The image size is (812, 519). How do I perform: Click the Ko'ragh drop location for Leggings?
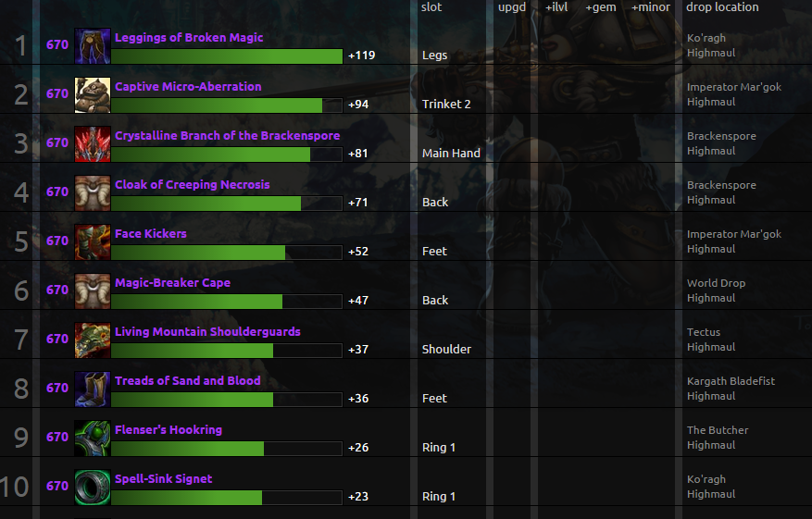coord(706,39)
